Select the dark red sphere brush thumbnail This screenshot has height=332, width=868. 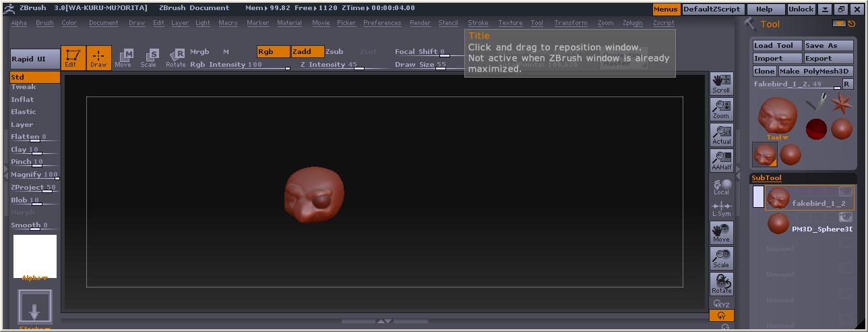tap(817, 129)
